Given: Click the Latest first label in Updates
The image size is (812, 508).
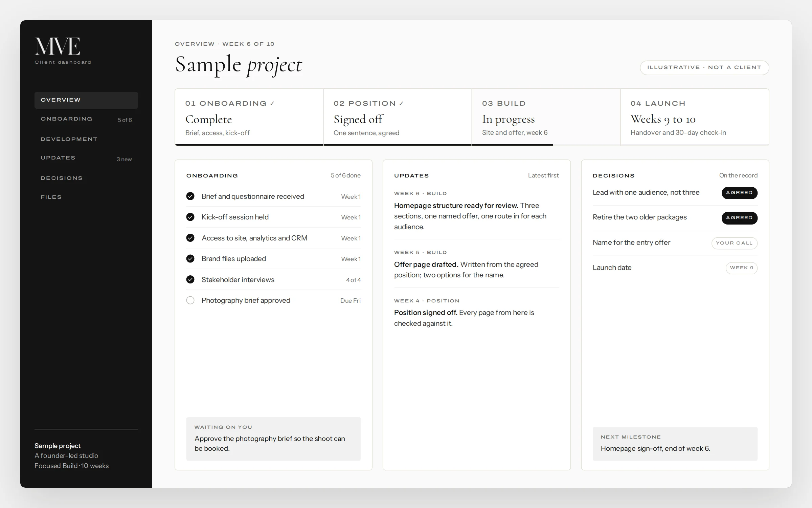Looking at the screenshot, I should pyautogui.click(x=543, y=175).
